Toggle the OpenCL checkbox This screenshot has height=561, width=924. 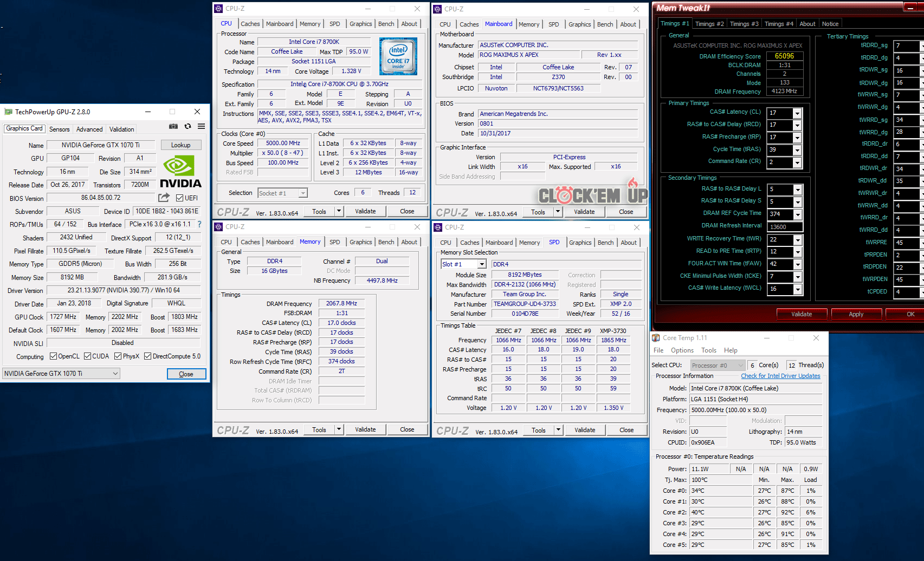coord(53,356)
